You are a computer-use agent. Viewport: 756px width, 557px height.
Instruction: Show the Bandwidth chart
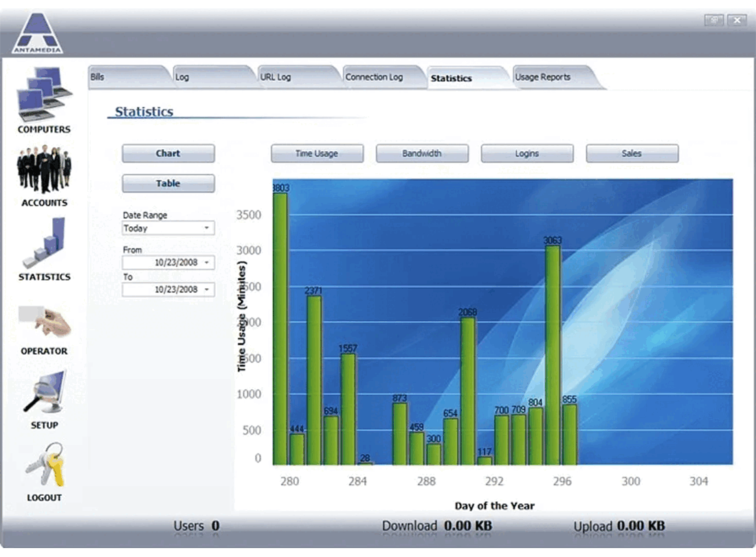pos(422,153)
